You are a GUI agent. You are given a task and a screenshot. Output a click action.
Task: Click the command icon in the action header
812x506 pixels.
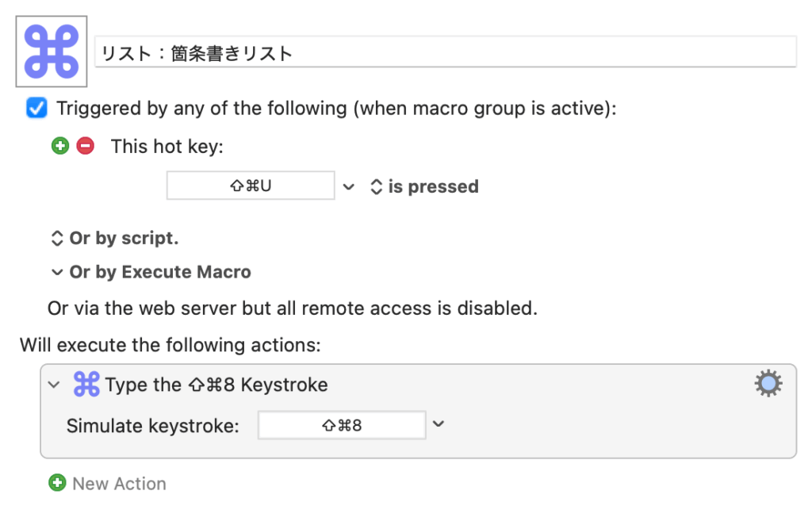(86, 385)
